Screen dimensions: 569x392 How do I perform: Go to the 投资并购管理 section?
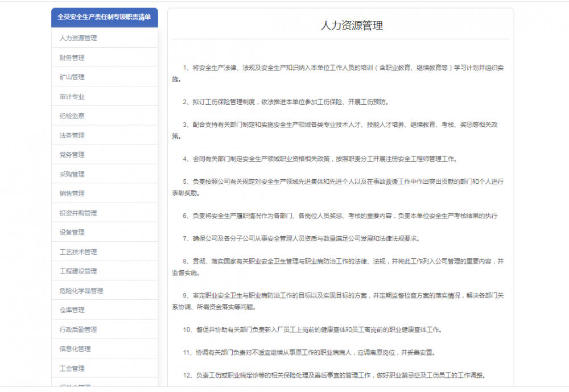[105, 213]
